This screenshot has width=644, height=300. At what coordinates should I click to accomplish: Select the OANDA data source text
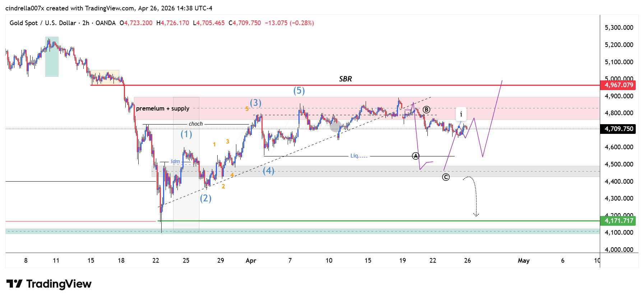click(106, 23)
